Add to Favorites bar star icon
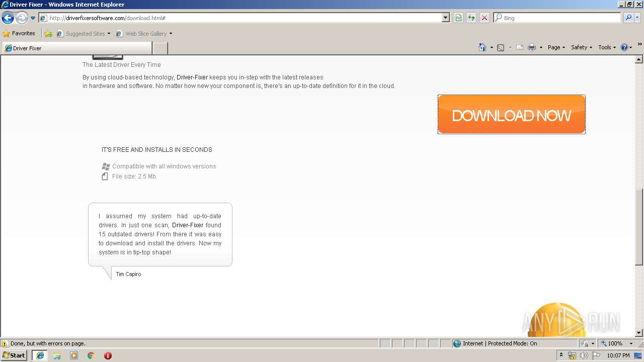Viewport: 644px width, 362px height. [48, 34]
